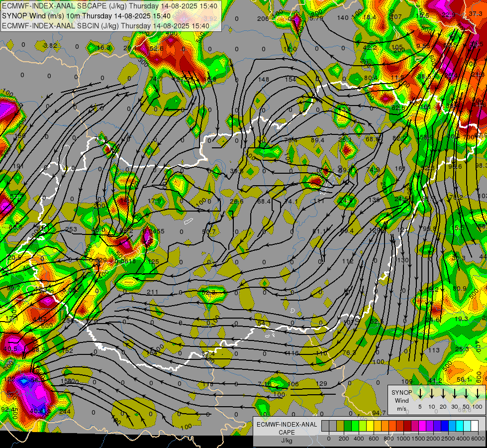The width and height of the screenshot is (487, 448).
Task: Click the station value 148
Action: coord(263,79)
